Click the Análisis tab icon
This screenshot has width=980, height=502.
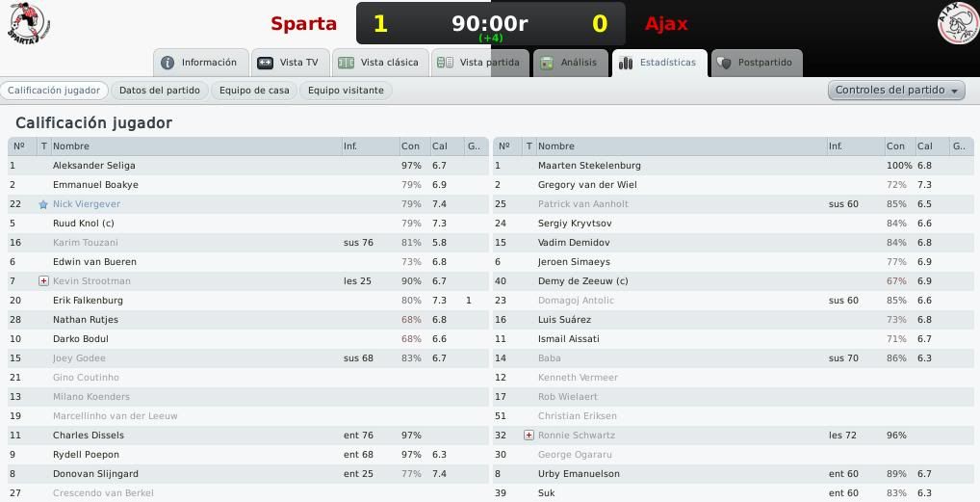(x=546, y=63)
